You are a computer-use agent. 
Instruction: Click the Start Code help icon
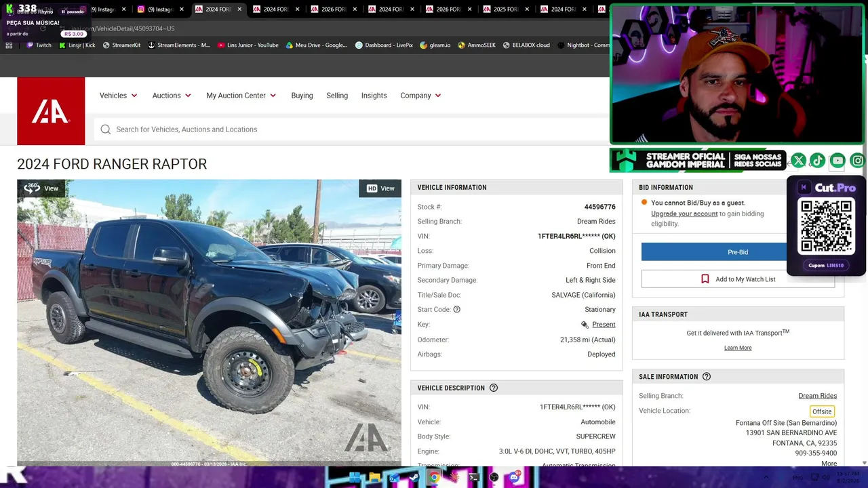tap(457, 310)
